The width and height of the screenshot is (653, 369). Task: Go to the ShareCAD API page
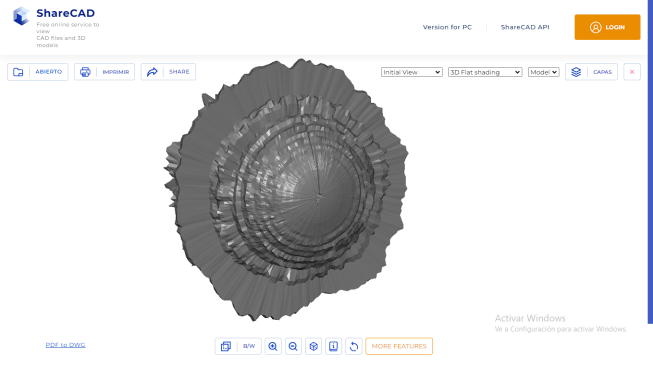coord(525,27)
